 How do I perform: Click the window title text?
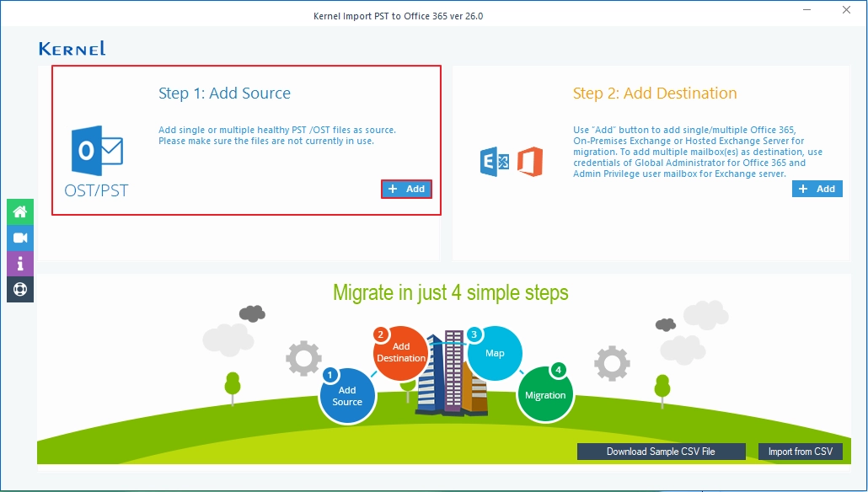tap(398, 16)
